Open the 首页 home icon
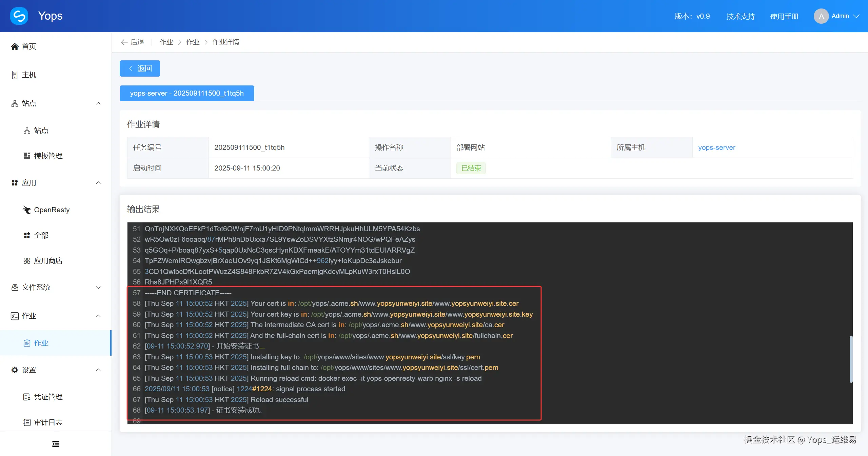868x456 pixels. 15,46
